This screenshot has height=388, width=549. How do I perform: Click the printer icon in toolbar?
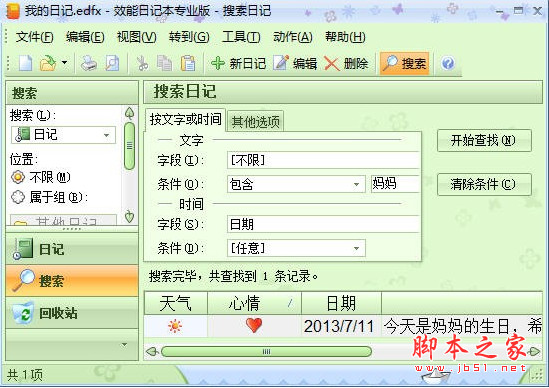[89, 63]
